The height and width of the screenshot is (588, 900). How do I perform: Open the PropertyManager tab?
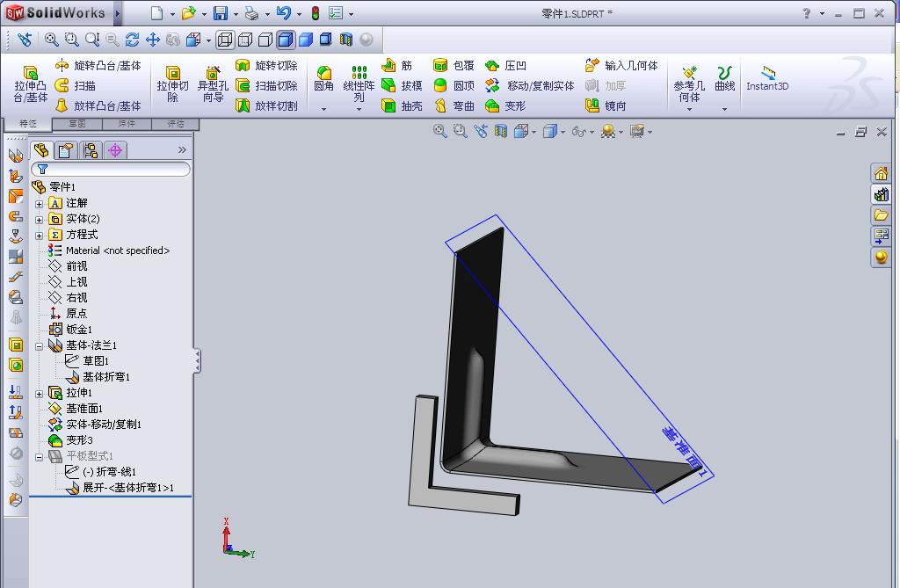pos(66,150)
